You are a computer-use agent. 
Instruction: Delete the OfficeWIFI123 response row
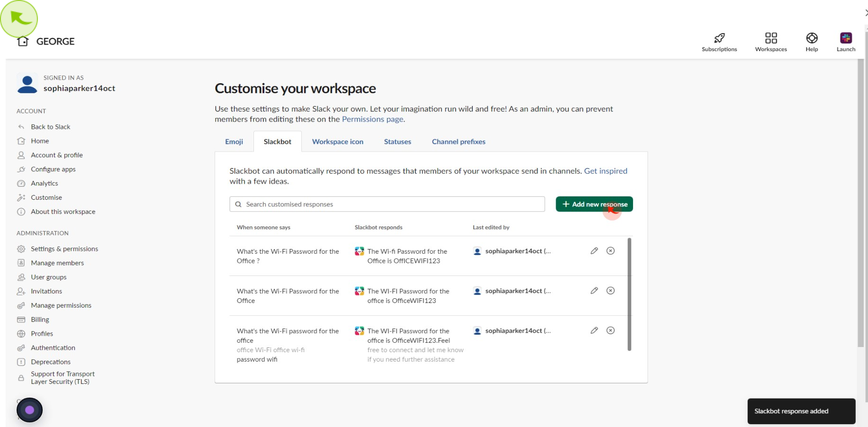(611, 291)
